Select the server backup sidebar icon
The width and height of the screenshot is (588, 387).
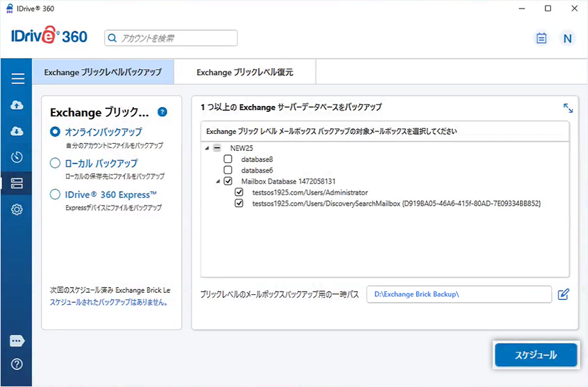click(x=18, y=184)
